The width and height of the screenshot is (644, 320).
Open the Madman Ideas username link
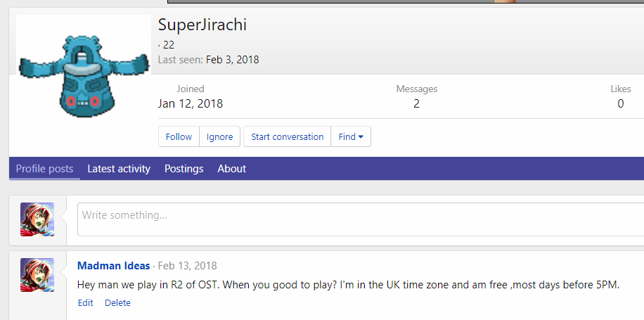tap(113, 266)
